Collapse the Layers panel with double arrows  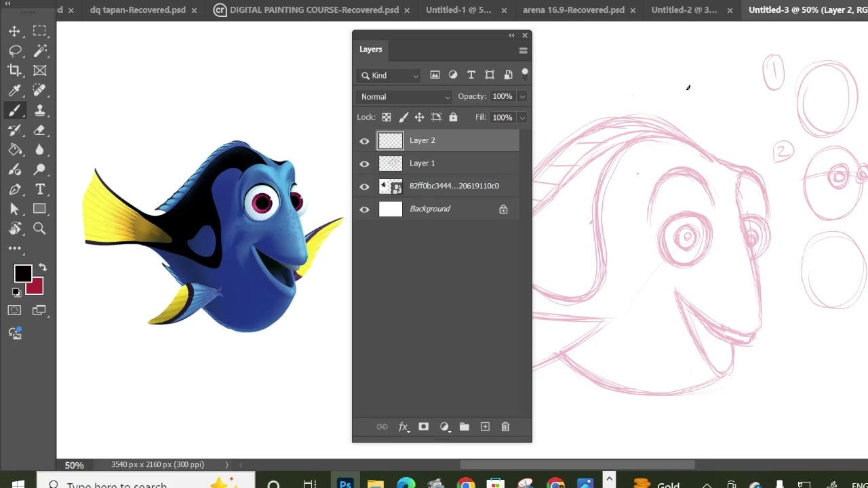pos(512,35)
